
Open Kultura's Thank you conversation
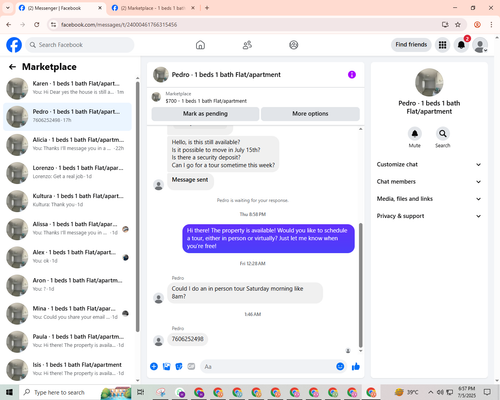[x=67, y=201]
